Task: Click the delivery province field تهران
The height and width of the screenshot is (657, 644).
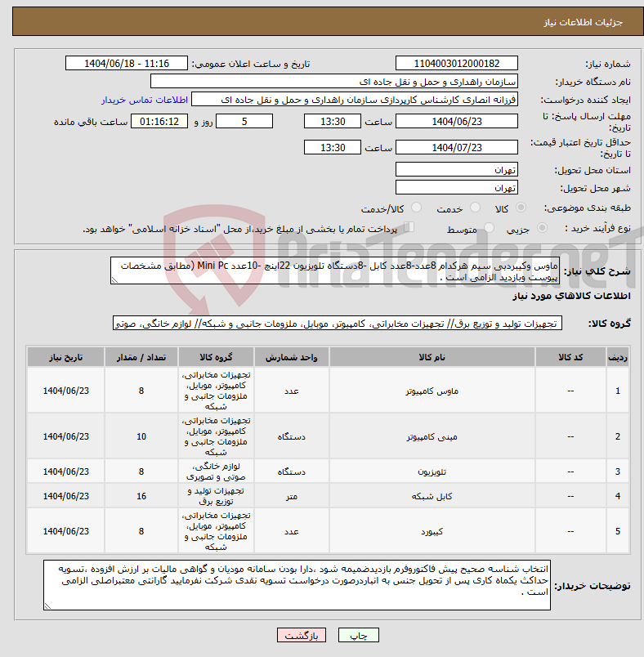Action: 456,170
